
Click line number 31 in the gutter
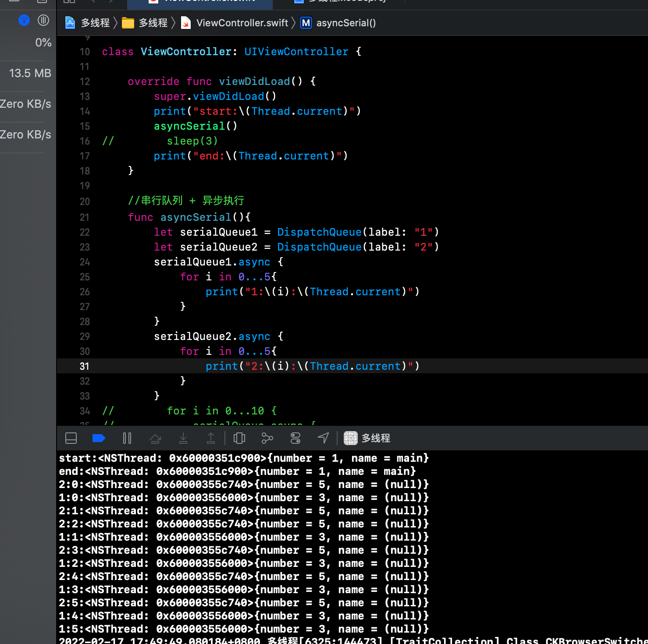coord(85,366)
